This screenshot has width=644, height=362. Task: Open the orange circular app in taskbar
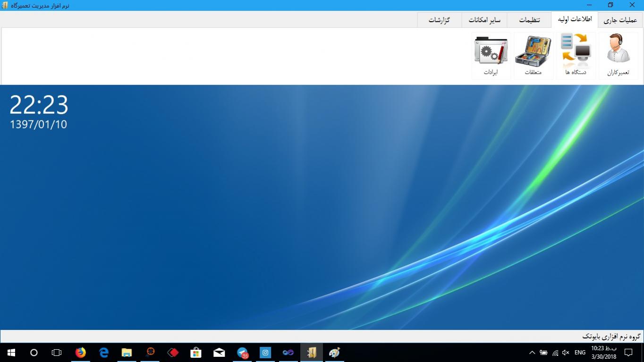(x=150, y=353)
